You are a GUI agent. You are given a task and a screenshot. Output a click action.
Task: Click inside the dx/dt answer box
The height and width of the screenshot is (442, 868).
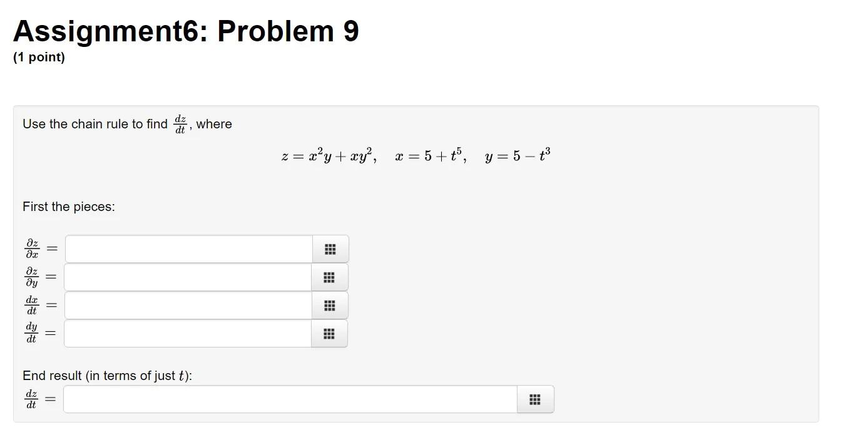tap(188, 306)
